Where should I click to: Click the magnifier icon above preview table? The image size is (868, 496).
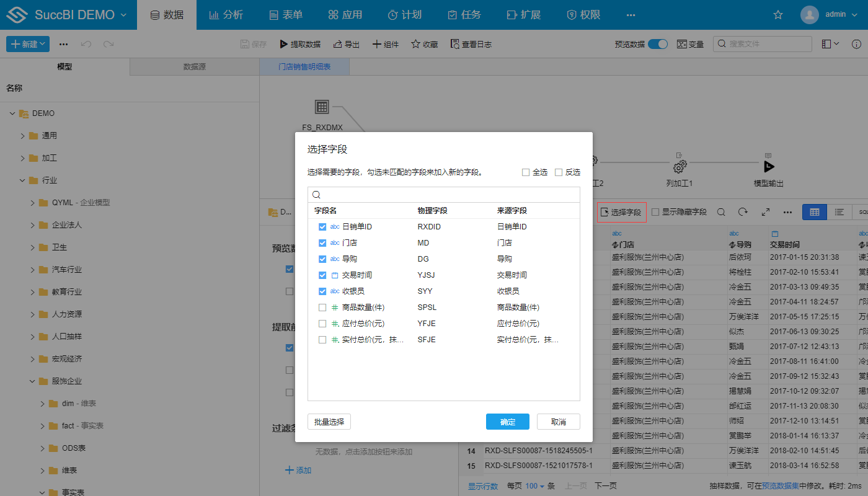(720, 211)
